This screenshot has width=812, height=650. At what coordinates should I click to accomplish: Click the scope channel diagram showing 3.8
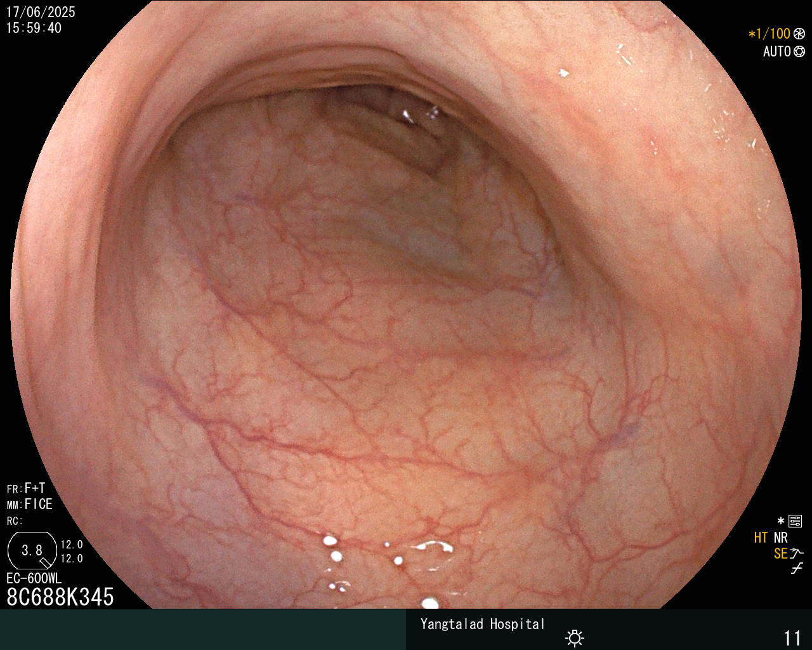click(x=32, y=550)
